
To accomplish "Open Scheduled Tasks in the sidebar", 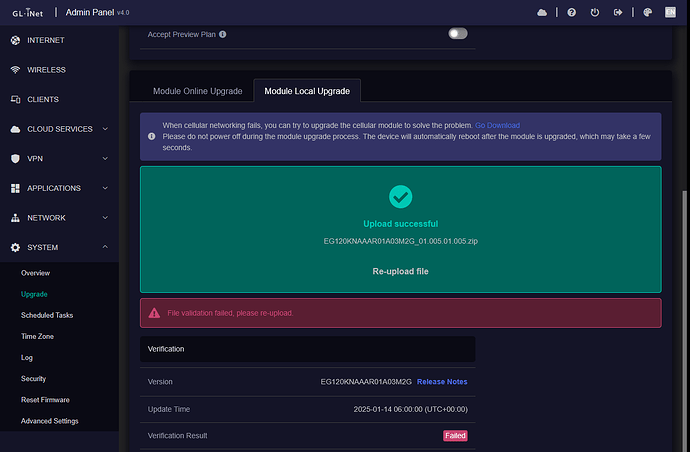I will click(47, 315).
